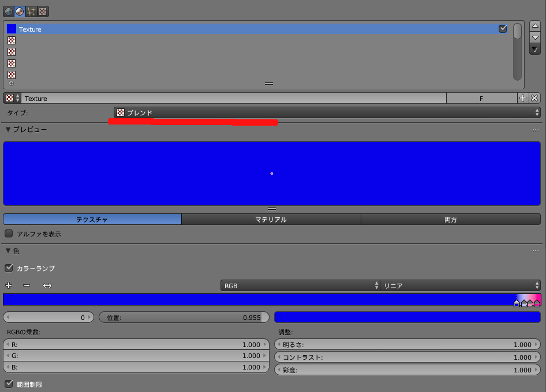Image resolution: width=546 pixels, height=392 pixels.
Task: Open the RGB color mode dropdown
Action: pos(300,285)
